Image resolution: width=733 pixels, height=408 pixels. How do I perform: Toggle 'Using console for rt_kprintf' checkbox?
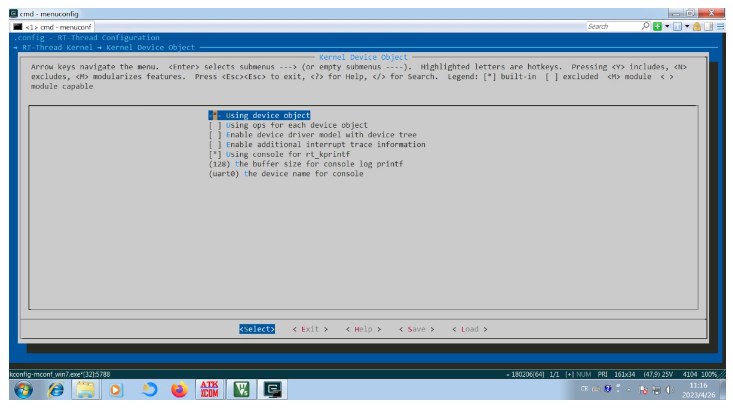279,154
